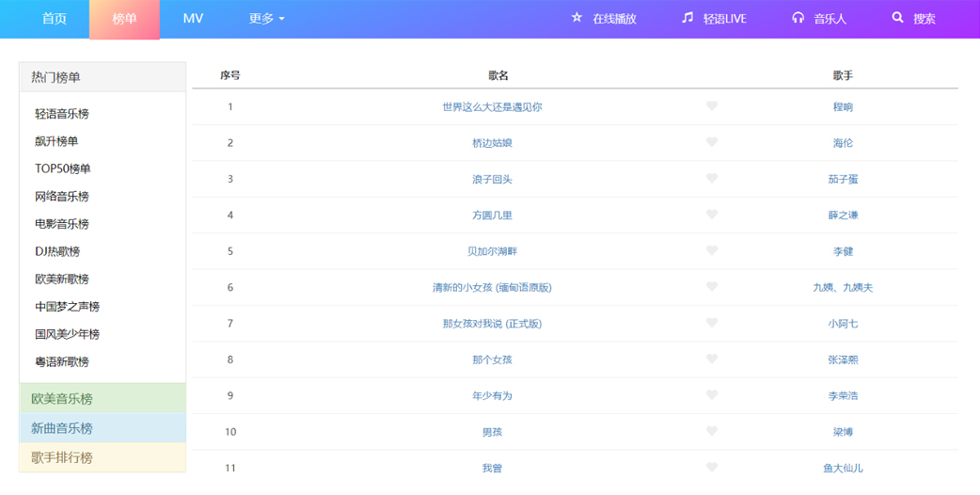The height and width of the screenshot is (495, 980).
Task: Select TOP50榜单 in sidebar
Action: pos(62,168)
